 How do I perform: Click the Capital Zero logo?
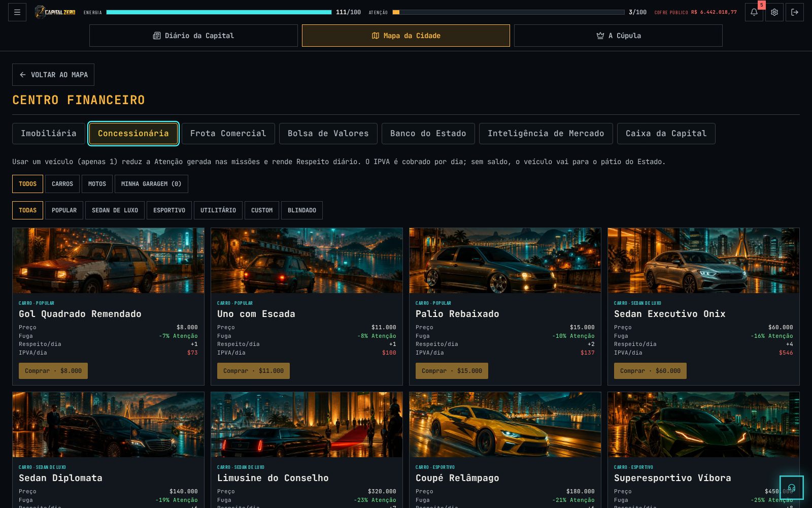55,12
